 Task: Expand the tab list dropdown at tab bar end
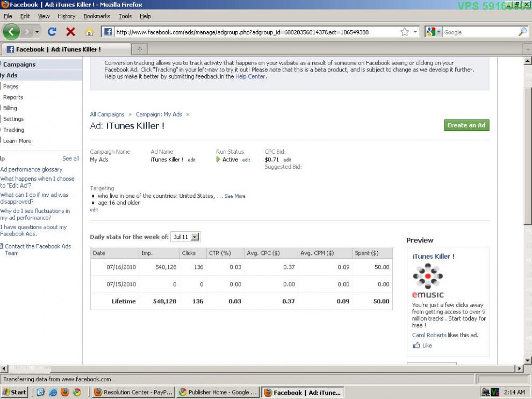[x=528, y=49]
